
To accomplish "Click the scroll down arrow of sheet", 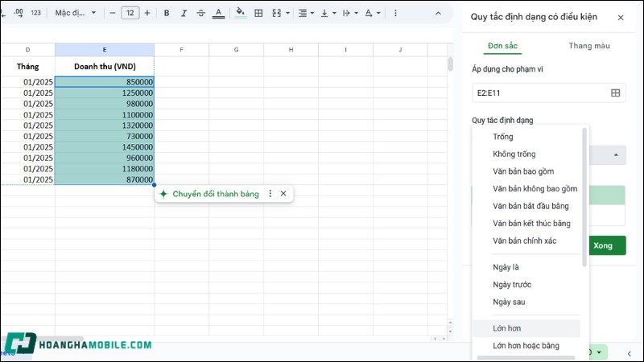I will pos(450,331).
